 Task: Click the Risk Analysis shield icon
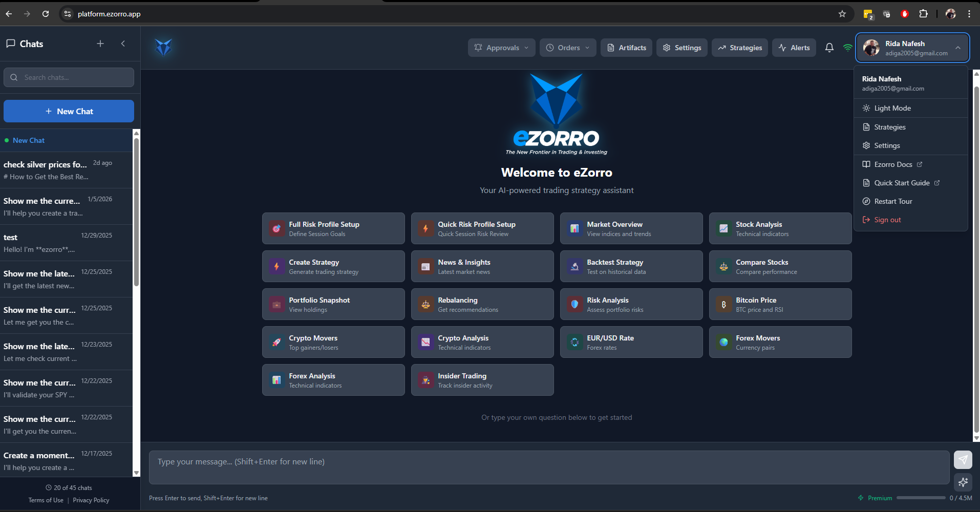coord(574,304)
